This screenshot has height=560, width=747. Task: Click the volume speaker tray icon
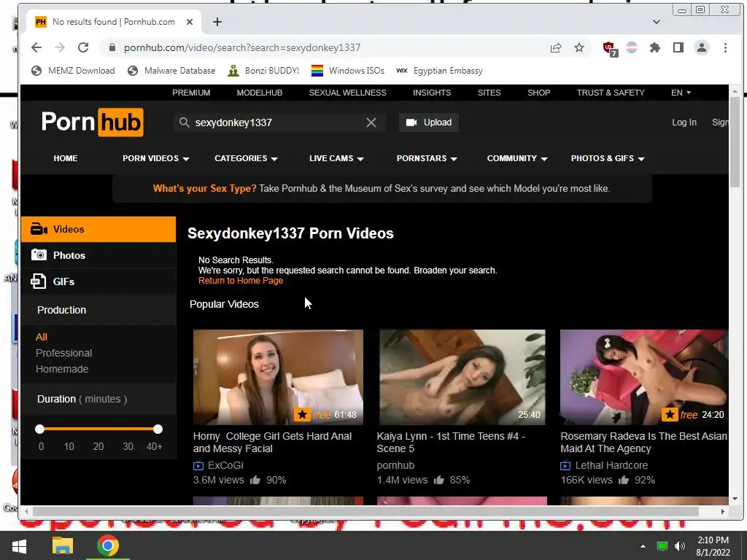tap(680, 546)
